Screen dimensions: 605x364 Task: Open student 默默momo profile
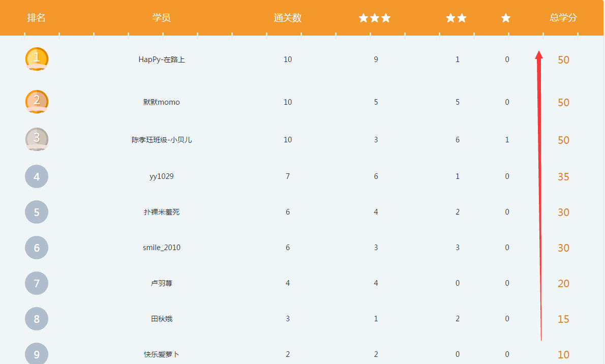click(162, 102)
